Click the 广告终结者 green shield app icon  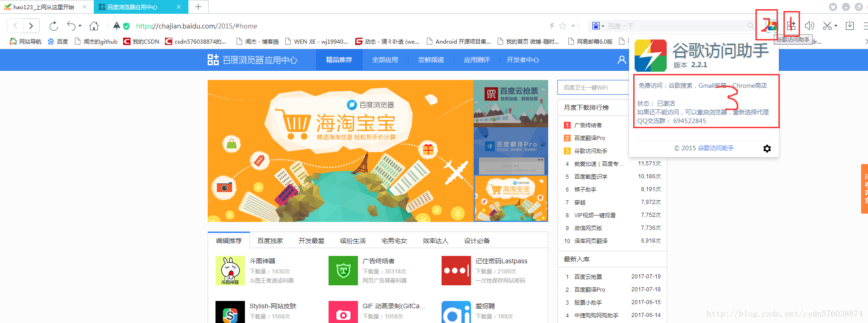[x=343, y=271]
